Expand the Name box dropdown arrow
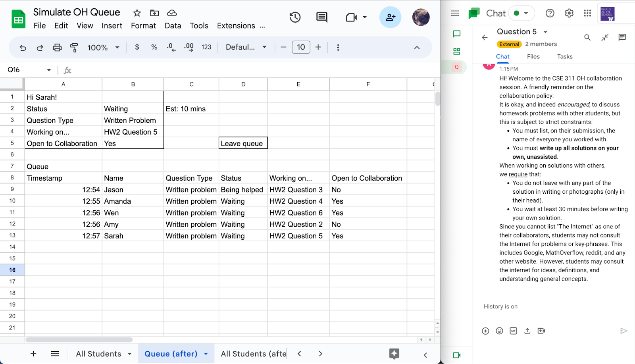 point(49,70)
